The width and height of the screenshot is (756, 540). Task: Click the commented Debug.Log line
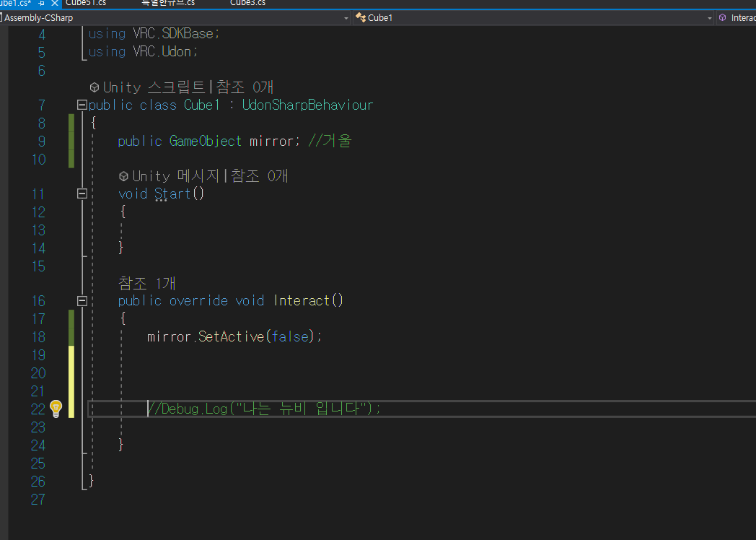point(264,409)
